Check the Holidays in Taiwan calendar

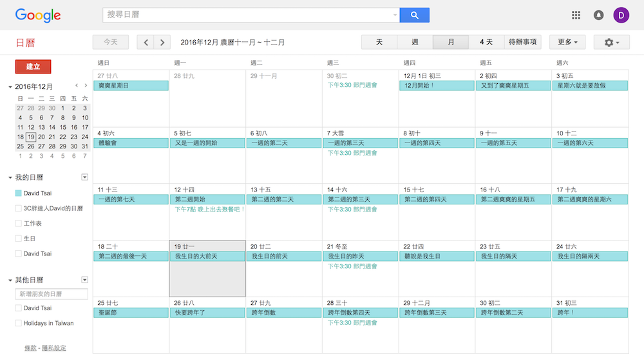[18, 323]
